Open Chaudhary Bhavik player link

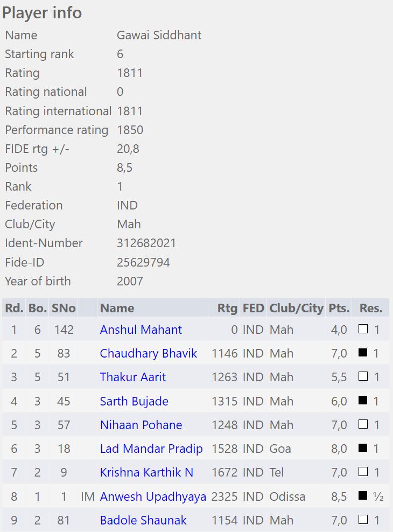coord(148,354)
